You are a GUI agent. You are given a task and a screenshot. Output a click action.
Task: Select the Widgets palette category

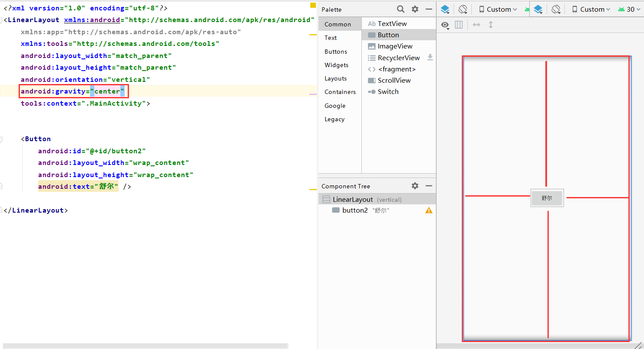[340, 65]
